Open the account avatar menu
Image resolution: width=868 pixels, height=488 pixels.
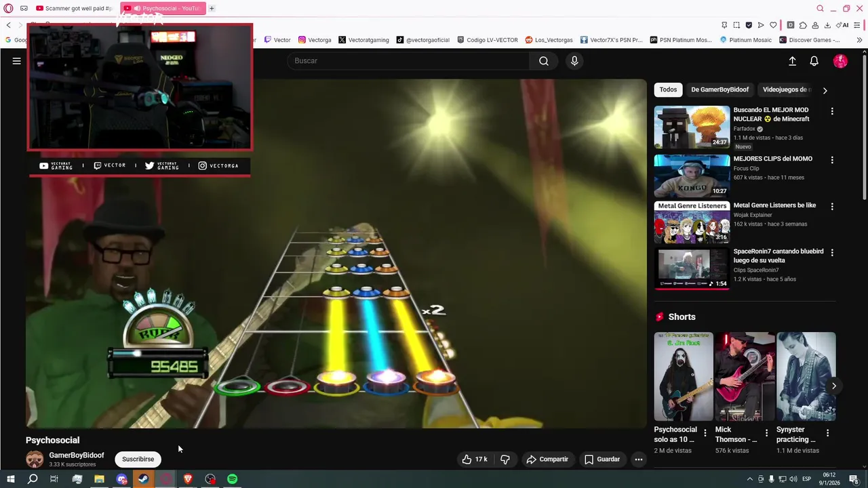(x=840, y=61)
